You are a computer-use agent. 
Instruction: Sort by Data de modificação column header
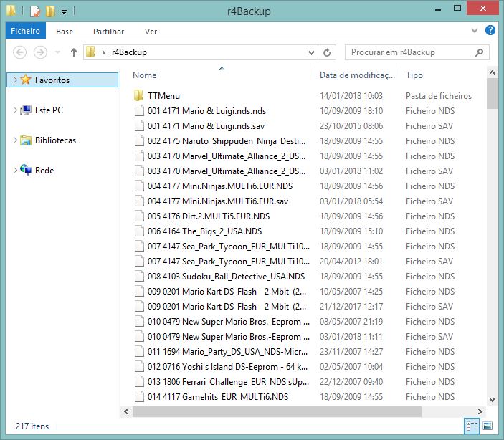point(358,75)
